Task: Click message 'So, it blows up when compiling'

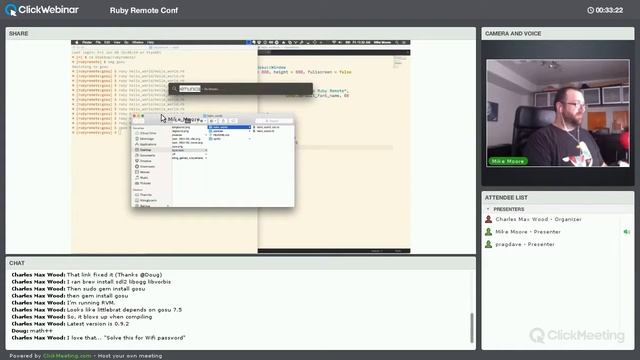Action: (109, 317)
